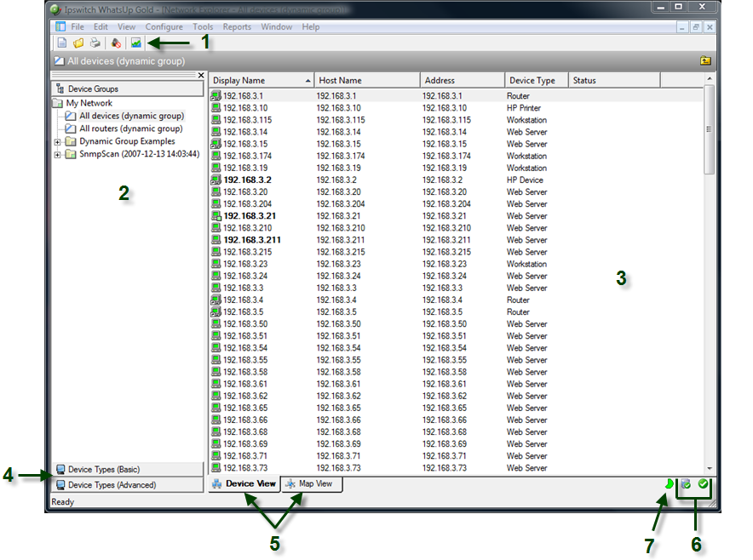753x560 pixels.
Task: Expand the Dynamic Group Examples folder
Action: 57,141
